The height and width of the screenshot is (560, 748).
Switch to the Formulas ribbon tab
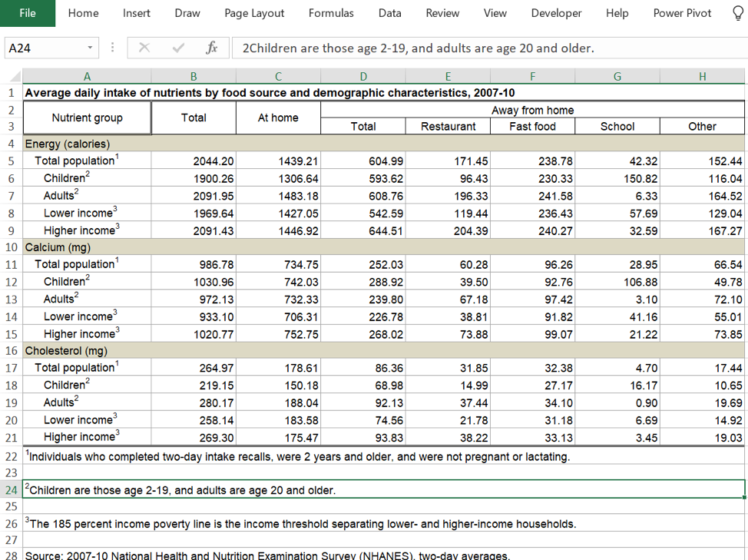point(331,13)
